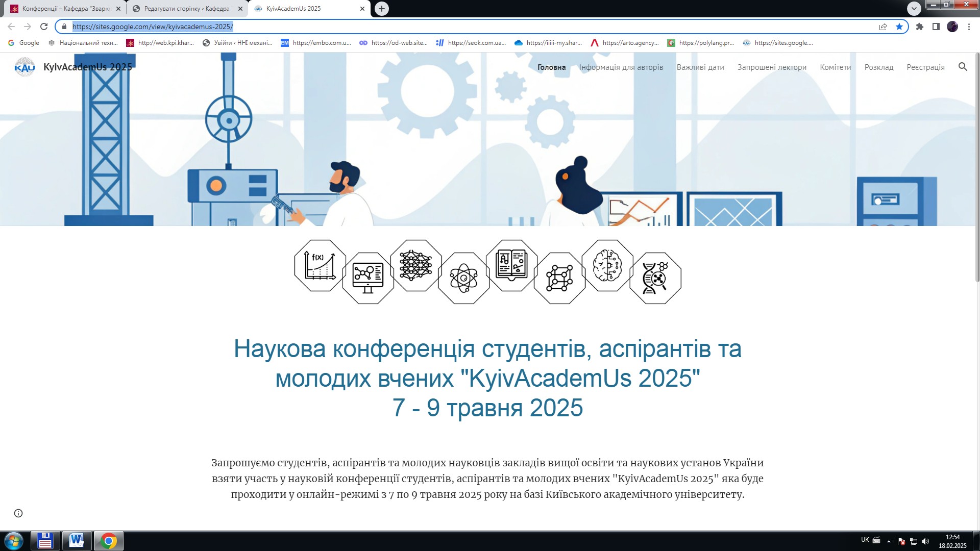The height and width of the screenshot is (551, 980).
Task: Click the network tray icon
Action: pyautogui.click(x=914, y=541)
